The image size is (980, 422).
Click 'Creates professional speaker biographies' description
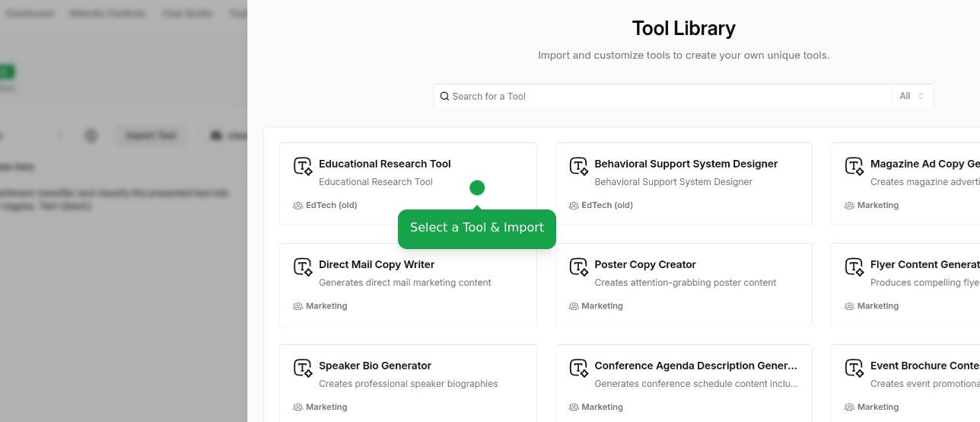(408, 384)
